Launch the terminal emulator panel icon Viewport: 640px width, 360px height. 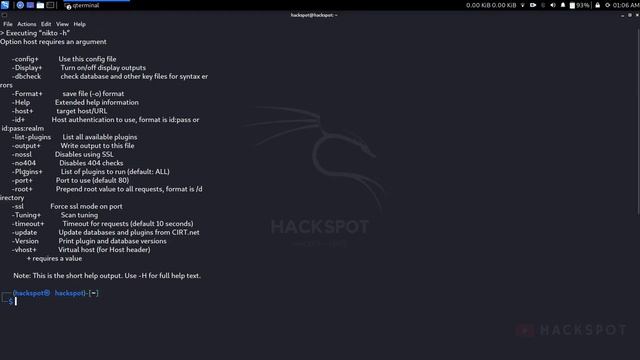[x=50, y=5]
